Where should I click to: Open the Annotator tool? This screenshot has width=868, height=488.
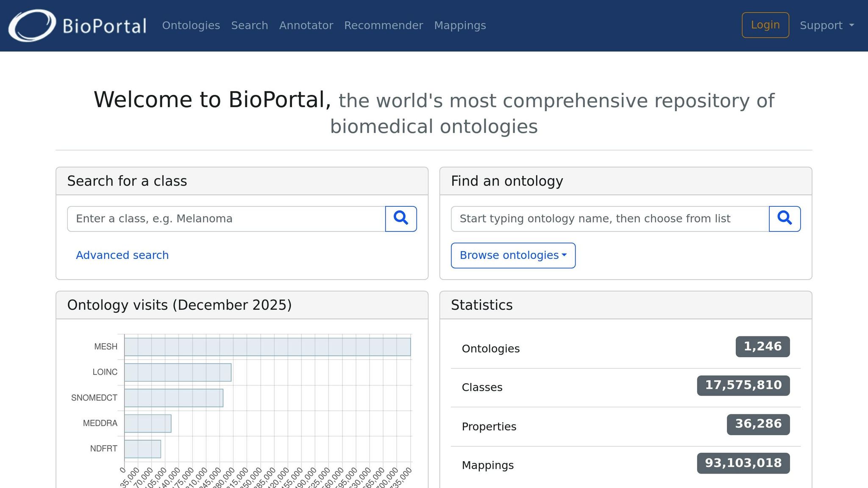306,25
